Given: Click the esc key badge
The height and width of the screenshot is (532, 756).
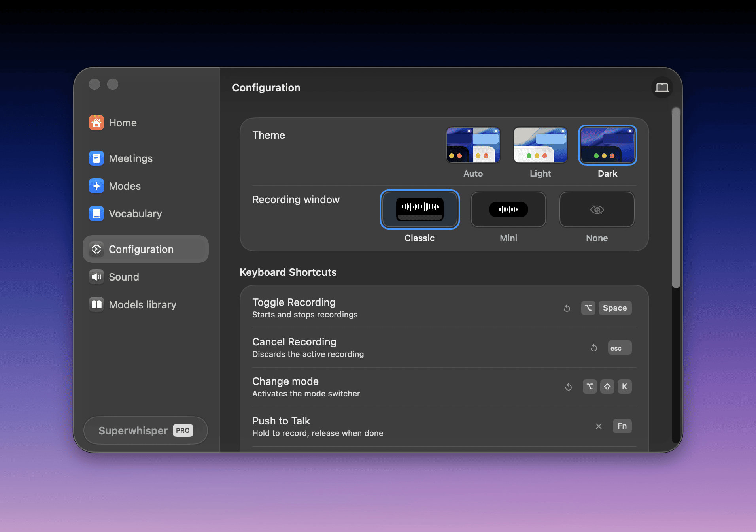Looking at the screenshot, I should [x=620, y=347].
